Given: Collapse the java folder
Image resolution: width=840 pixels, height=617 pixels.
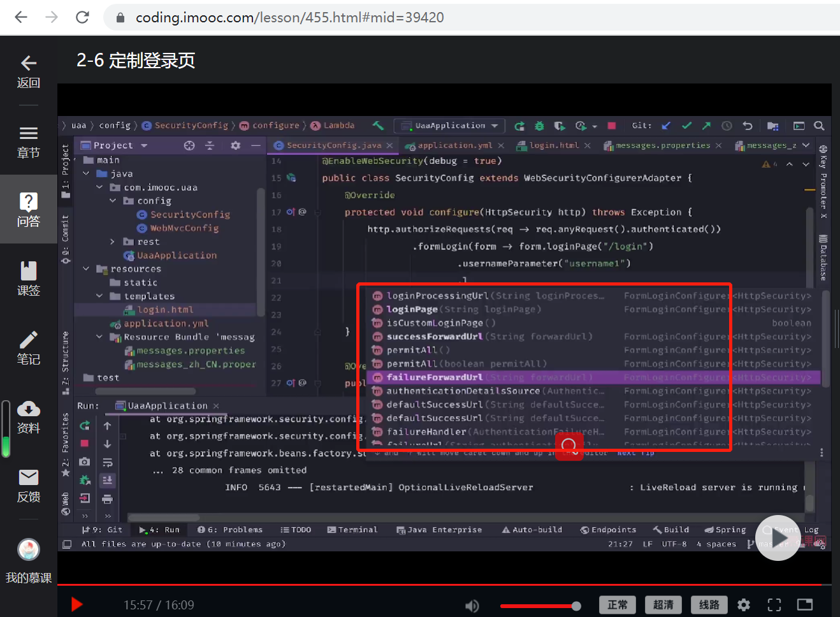Looking at the screenshot, I should [86, 173].
